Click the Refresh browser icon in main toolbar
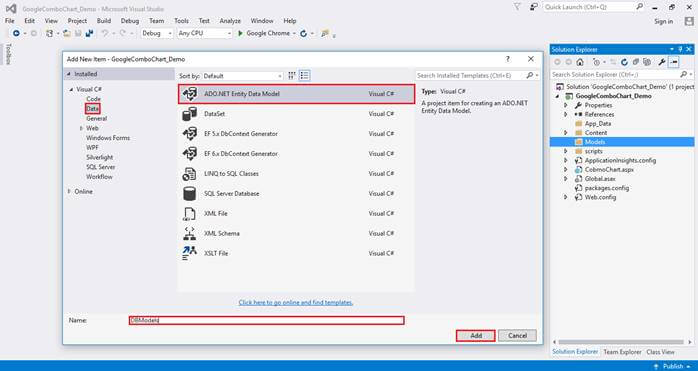The width and height of the screenshot is (698, 371). tap(304, 33)
